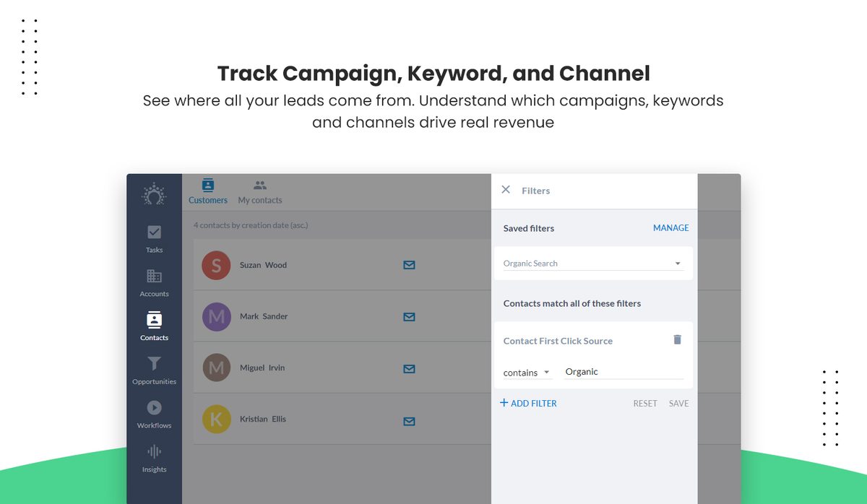Click the MANAGE saved filters link

671,228
